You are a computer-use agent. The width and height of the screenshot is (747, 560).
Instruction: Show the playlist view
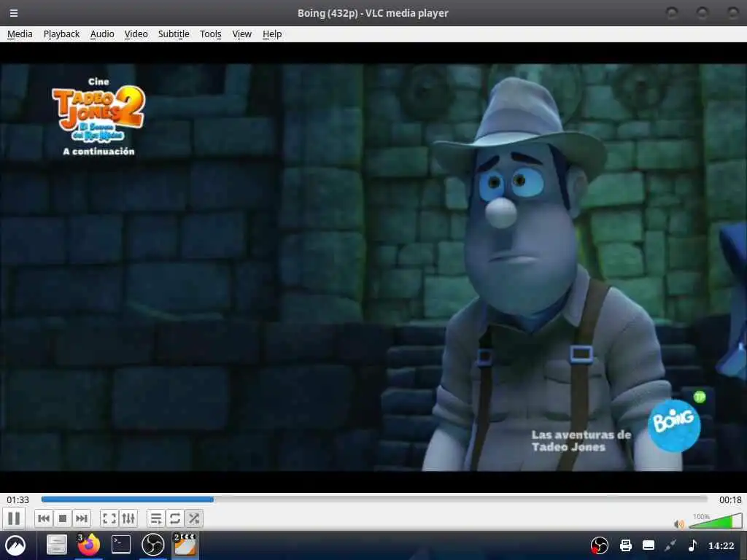pos(156,518)
